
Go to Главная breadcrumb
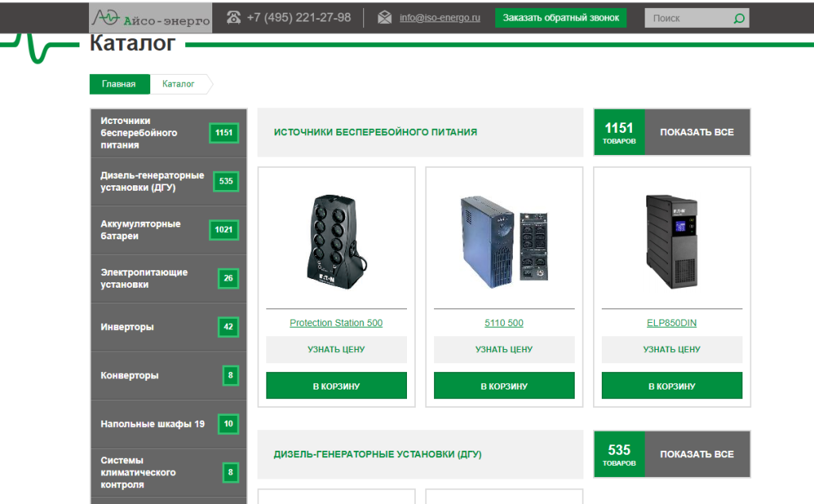[119, 84]
